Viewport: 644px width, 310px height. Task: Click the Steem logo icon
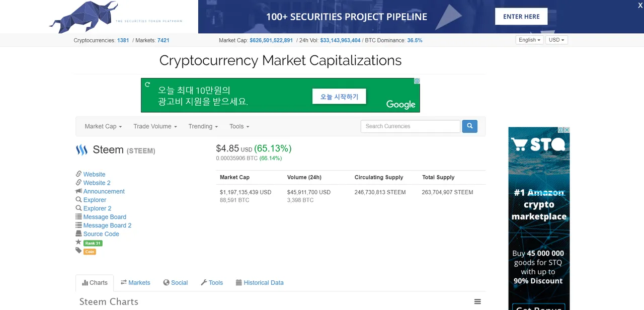coord(82,150)
